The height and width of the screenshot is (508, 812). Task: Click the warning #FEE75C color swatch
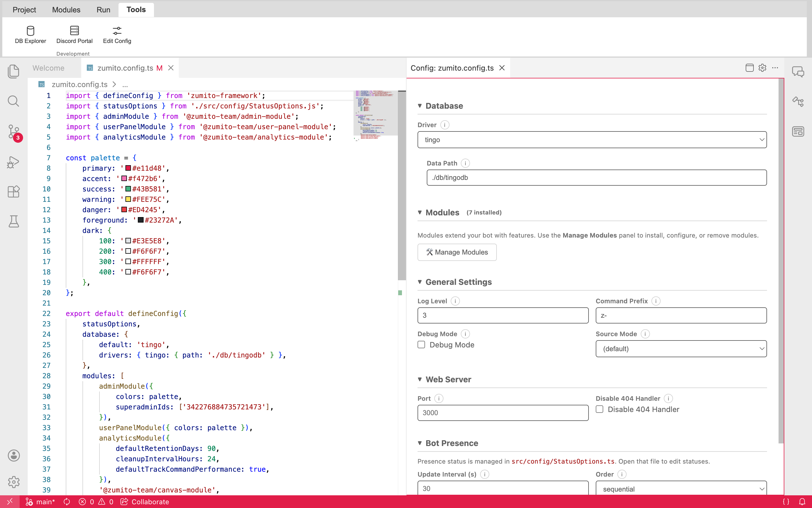[x=128, y=199]
